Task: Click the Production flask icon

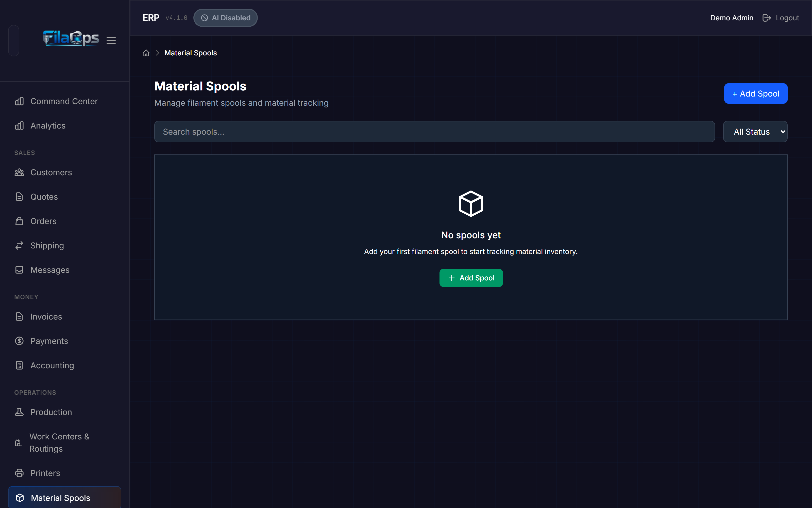Action: tap(20, 412)
